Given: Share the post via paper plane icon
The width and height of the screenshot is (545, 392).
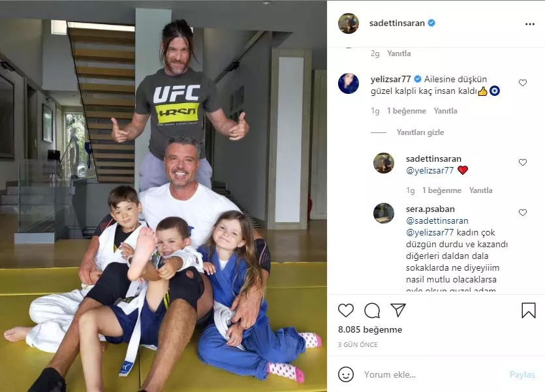Looking at the screenshot, I should point(398,310).
